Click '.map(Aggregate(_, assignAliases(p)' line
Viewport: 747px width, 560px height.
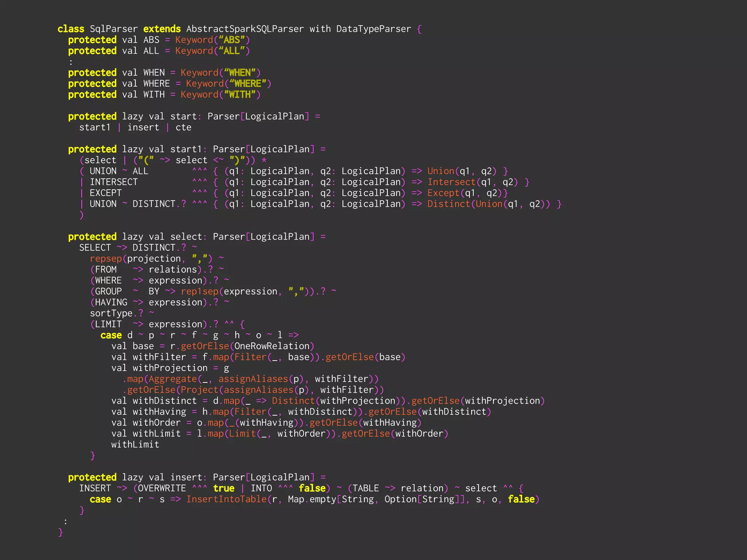click(x=250, y=379)
